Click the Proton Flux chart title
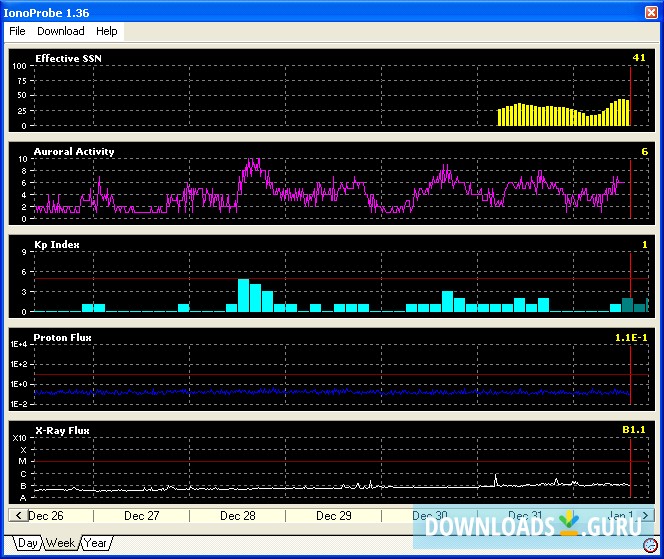This screenshot has height=559, width=664. (x=62, y=338)
